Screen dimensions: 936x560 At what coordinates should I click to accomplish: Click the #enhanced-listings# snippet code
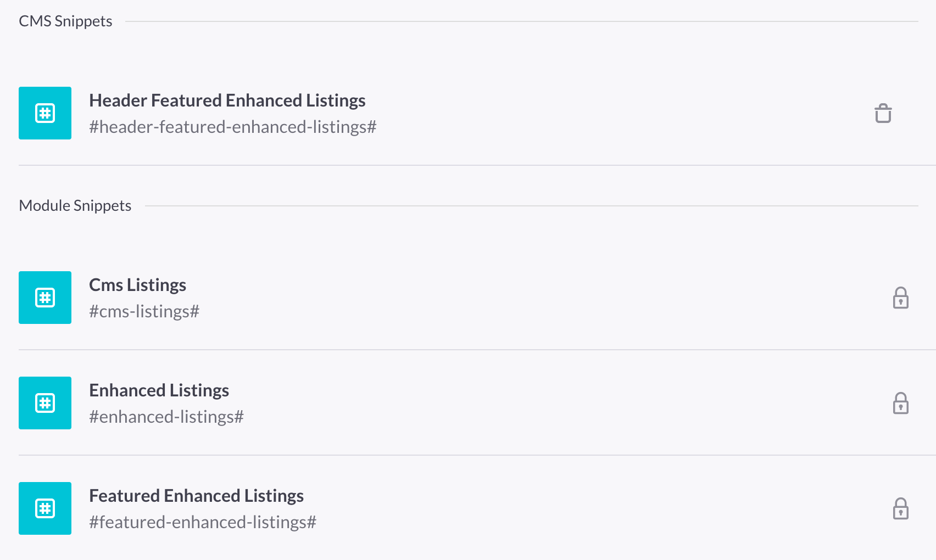pyautogui.click(x=166, y=417)
